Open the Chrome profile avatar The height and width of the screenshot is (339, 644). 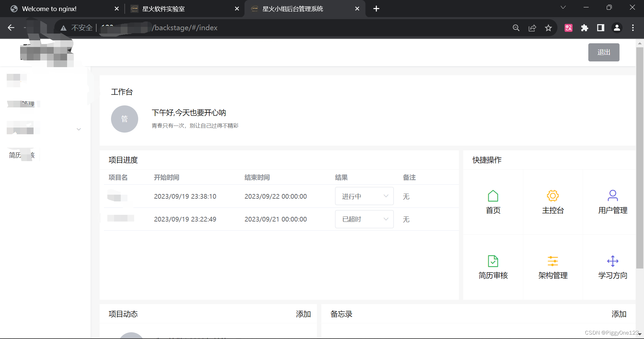click(x=617, y=28)
